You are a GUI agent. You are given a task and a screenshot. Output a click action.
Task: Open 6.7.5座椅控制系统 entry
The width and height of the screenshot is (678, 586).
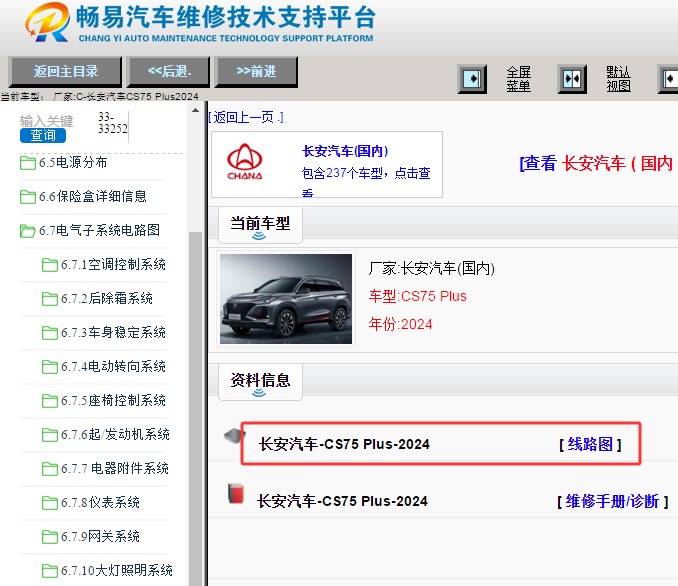tap(113, 400)
